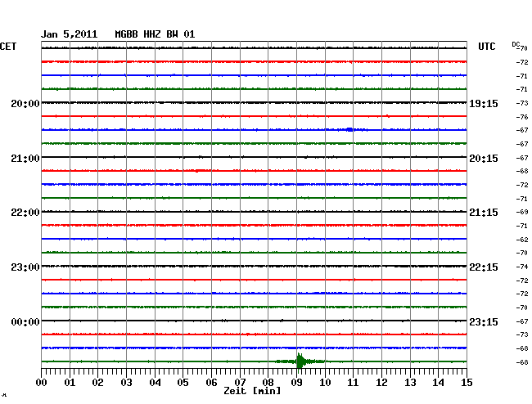
Task: Select the "04" minute tick label
Action: 155,382
